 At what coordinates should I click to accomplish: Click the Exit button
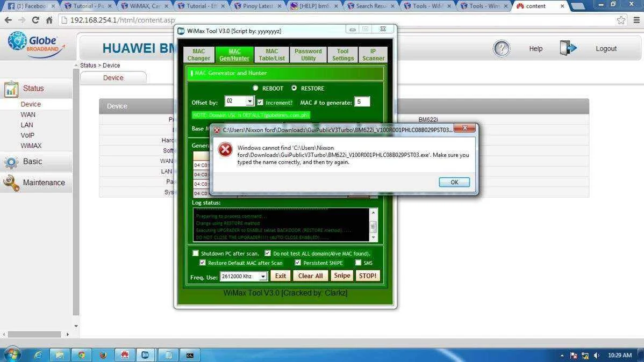tap(281, 276)
